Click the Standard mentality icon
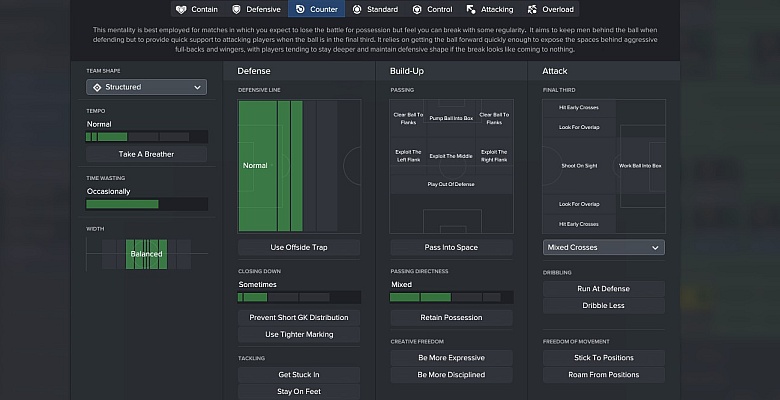The width and height of the screenshot is (780, 400). (357, 9)
